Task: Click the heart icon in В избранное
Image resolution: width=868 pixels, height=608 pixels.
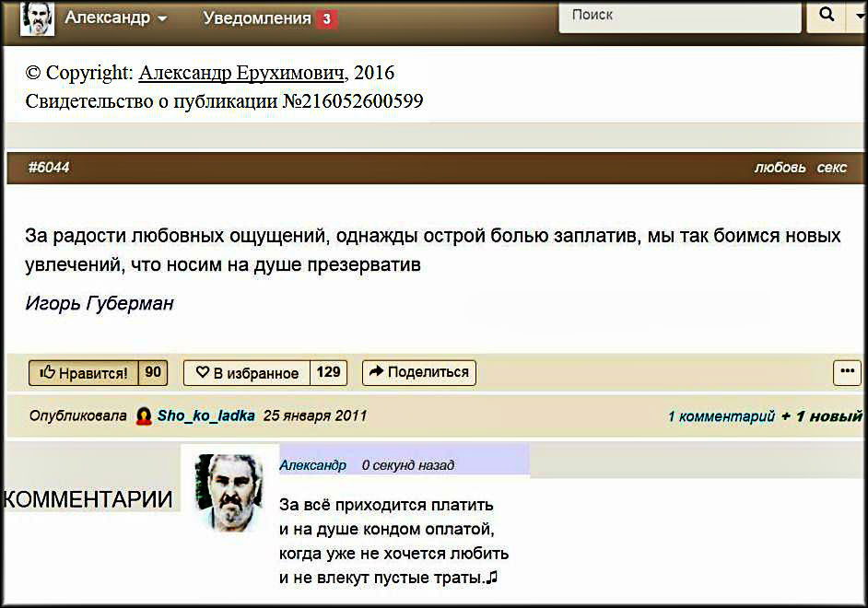Action: [x=203, y=372]
